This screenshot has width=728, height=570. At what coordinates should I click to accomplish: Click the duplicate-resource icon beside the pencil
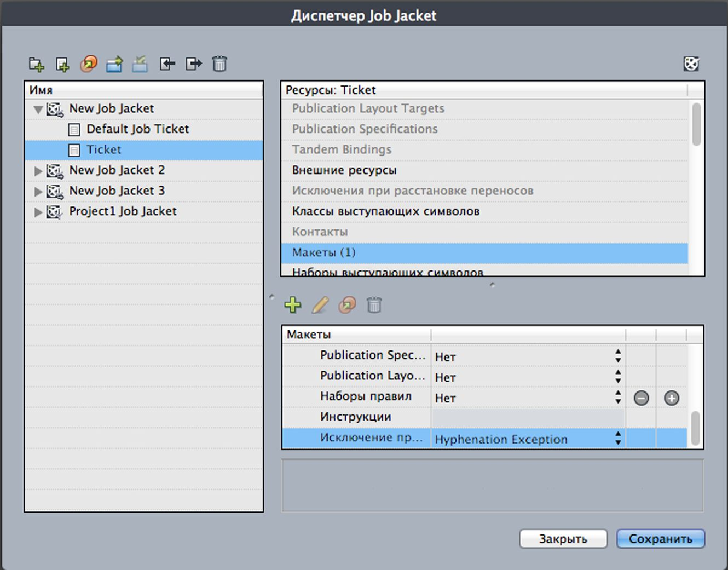347,305
